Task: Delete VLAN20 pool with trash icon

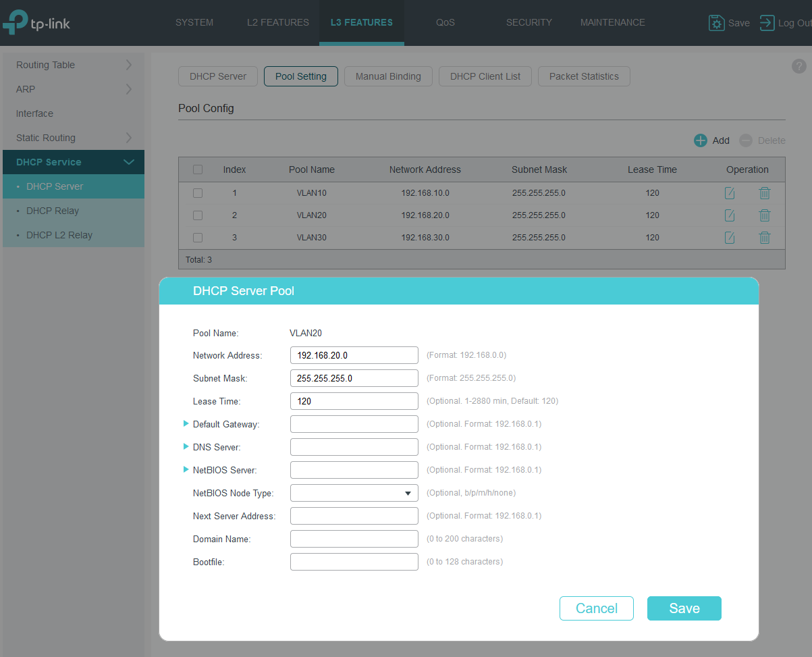Action: (765, 215)
